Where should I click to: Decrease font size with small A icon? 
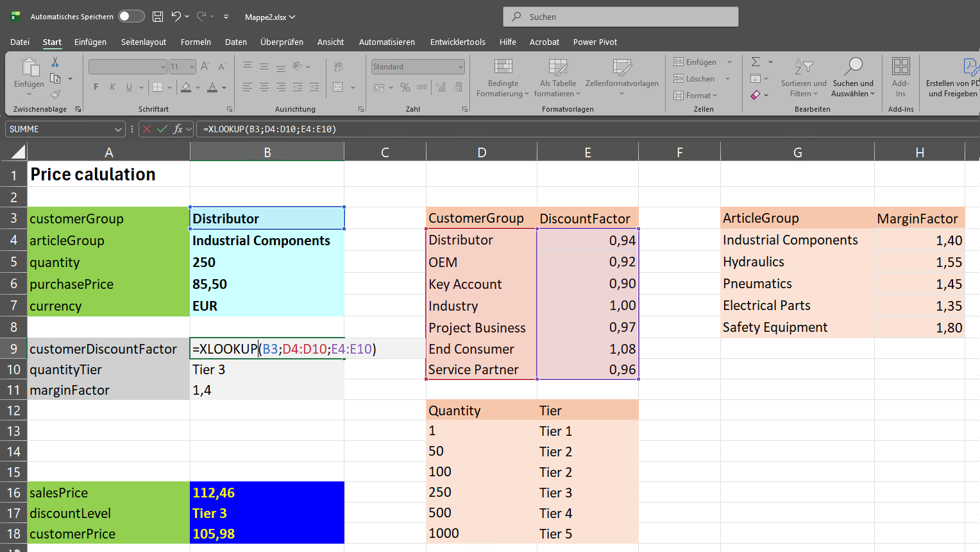coord(222,66)
